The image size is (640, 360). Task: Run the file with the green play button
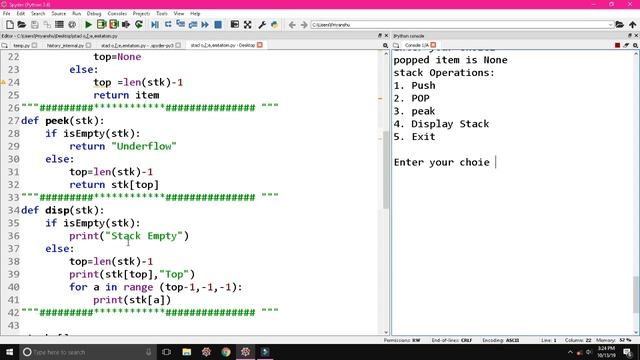coord(88,24)
